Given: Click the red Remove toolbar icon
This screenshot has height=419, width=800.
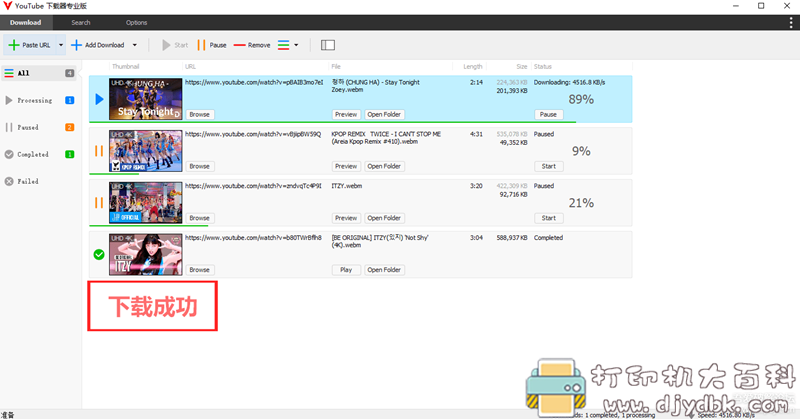Looking at the screenshot, I should 240,45.
